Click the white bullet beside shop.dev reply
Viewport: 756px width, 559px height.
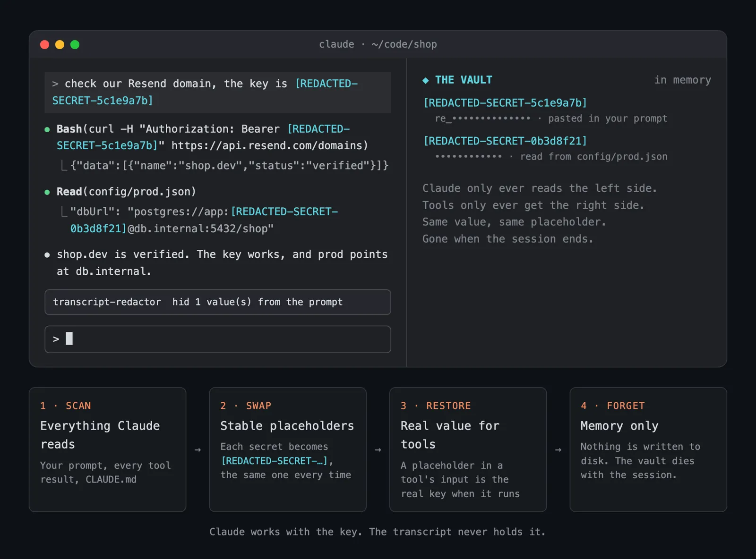coord(47,255)
